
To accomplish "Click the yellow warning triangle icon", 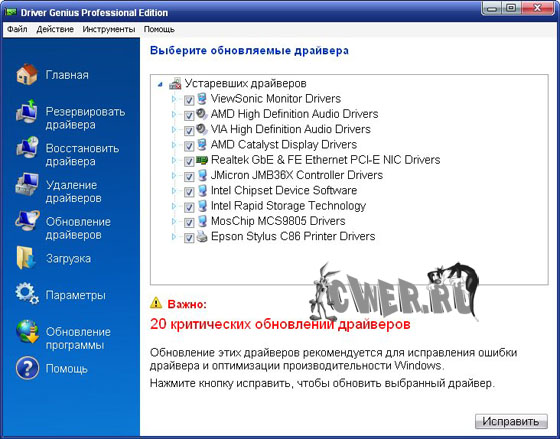I will click(156, 303).
